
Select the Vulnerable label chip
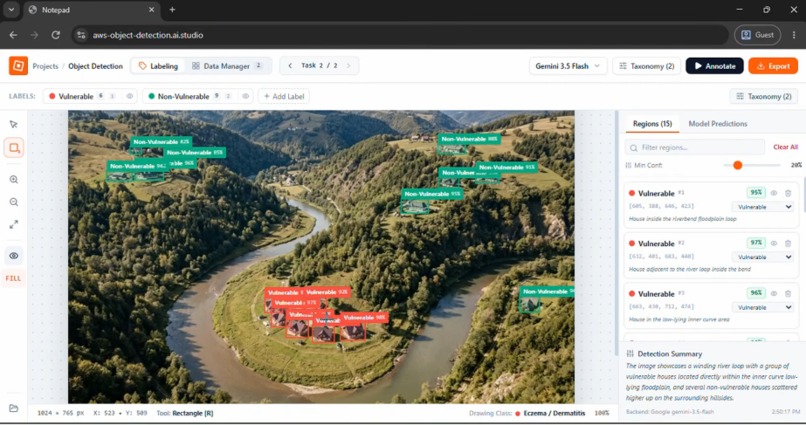point(90,96)
